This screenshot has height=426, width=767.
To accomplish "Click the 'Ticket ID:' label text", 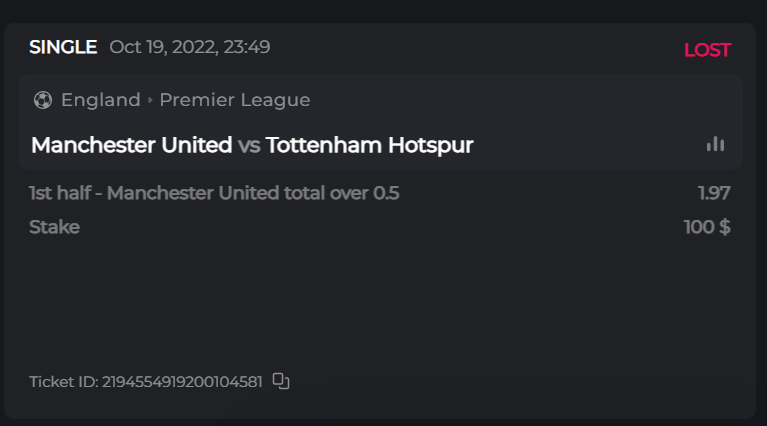I will (x=64, y=381).
